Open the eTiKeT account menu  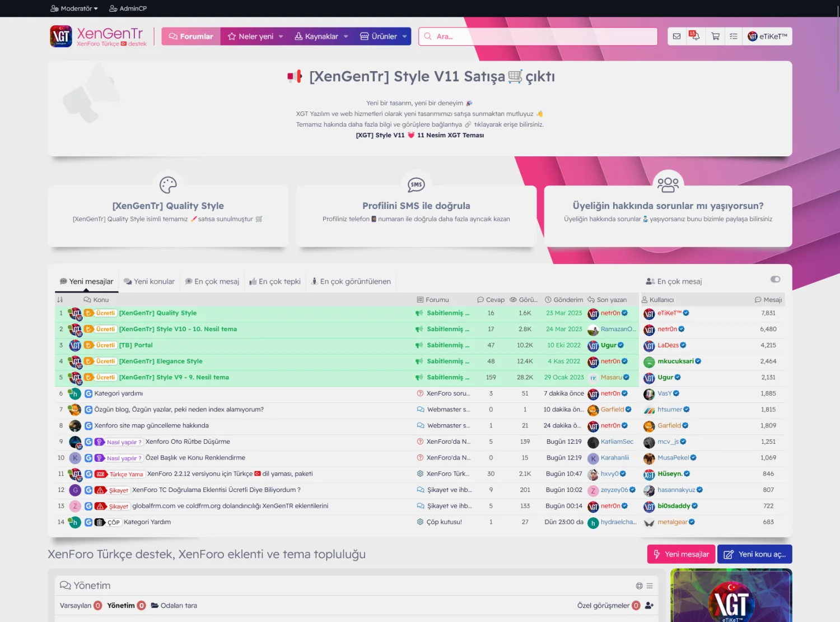point(767,36)
